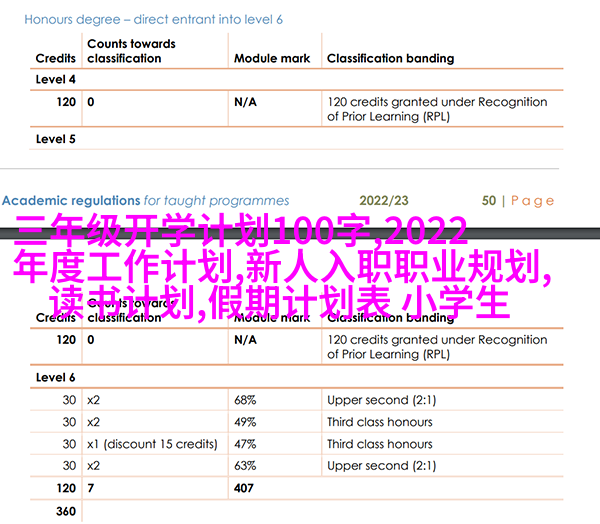Click the "63%" module mark cell
Image resolution: width=600 pixels, height=524 pixels.
246,465
